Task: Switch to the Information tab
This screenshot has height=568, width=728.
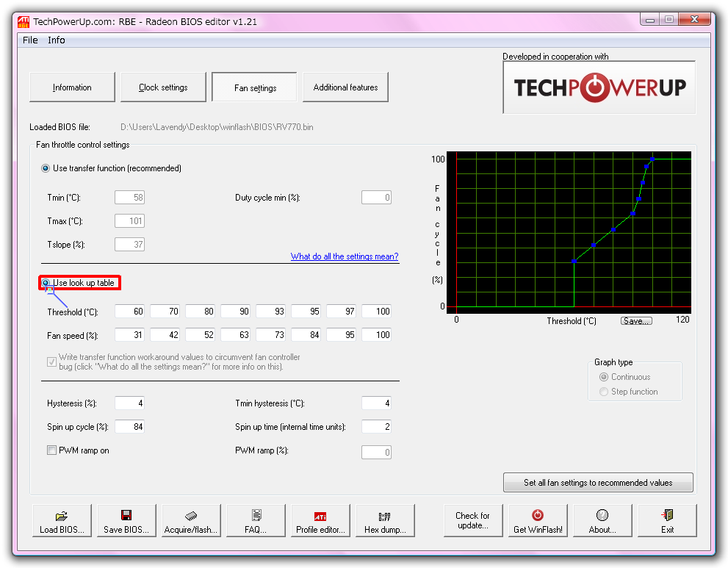Action: click(x=72, y=87)
